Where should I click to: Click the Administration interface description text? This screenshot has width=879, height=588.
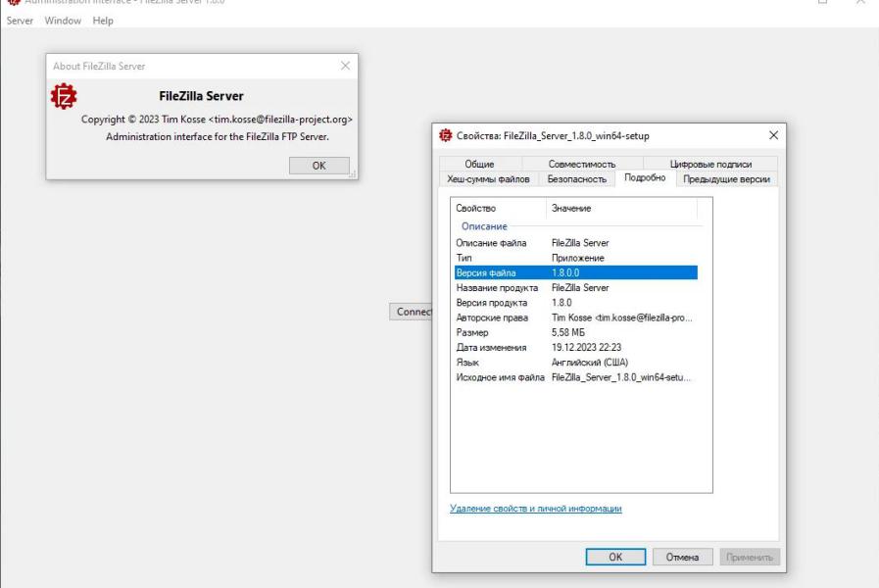click(x=218, y=137)
